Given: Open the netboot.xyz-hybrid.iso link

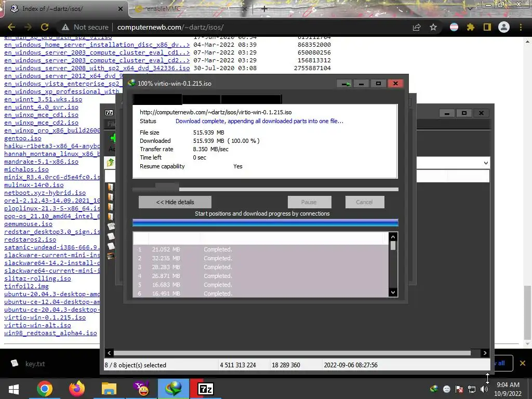Looking at the screenshot, I should (x=45, y=193).
